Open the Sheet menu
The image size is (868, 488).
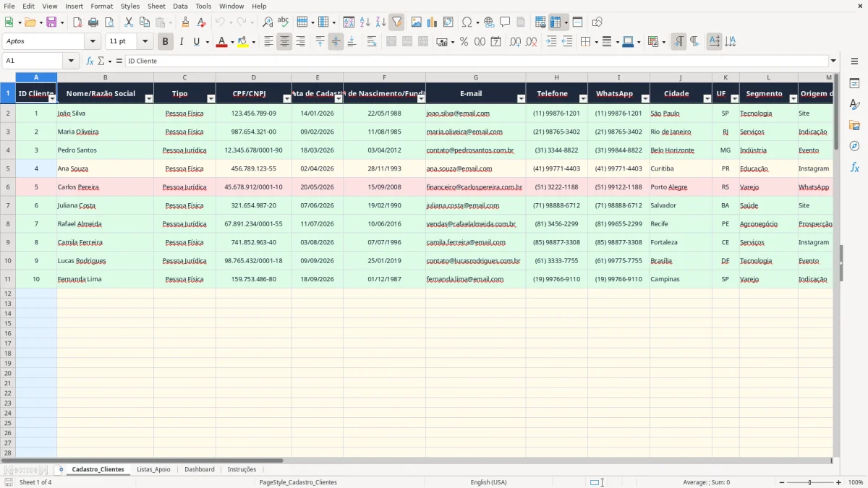point(156,6)
